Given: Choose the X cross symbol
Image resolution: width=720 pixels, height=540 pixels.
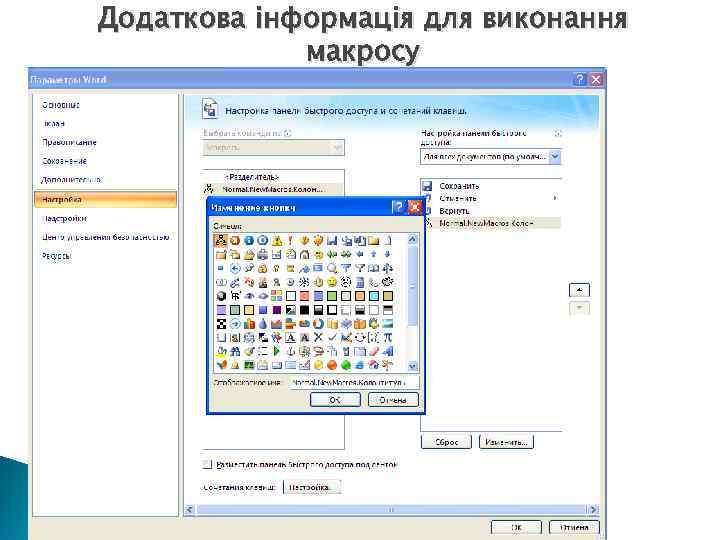Looking at the screenshot, I should [318, 338].
